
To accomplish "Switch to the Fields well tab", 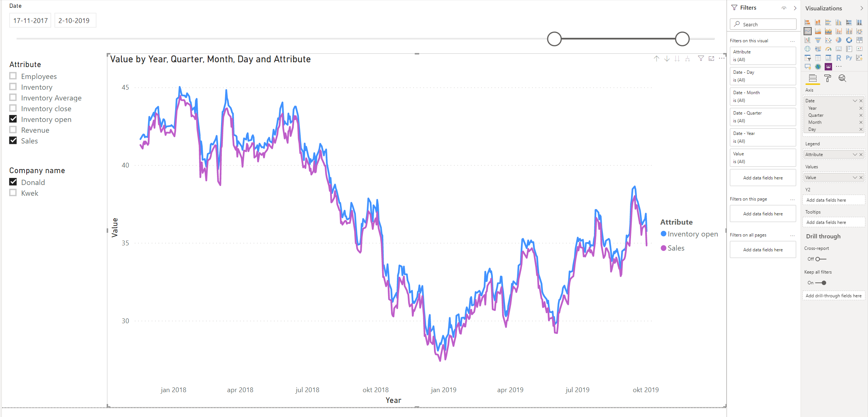I will pyautogui.click(x=813, y=78).
